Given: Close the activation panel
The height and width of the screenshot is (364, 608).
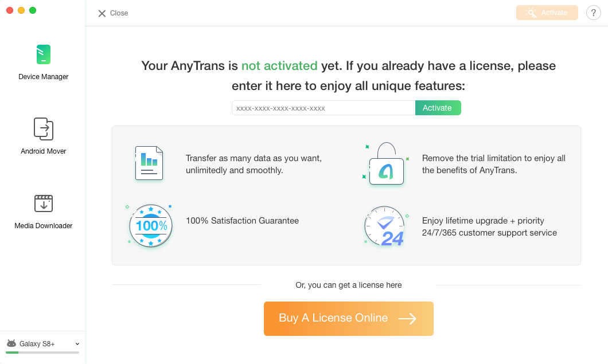Looking at the screenshot, I should pos(113,13).
